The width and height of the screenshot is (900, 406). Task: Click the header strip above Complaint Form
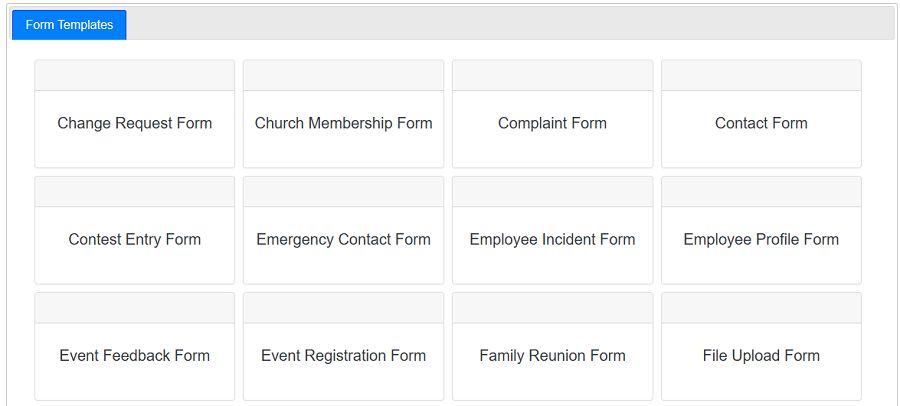click(x=552, y=76)
